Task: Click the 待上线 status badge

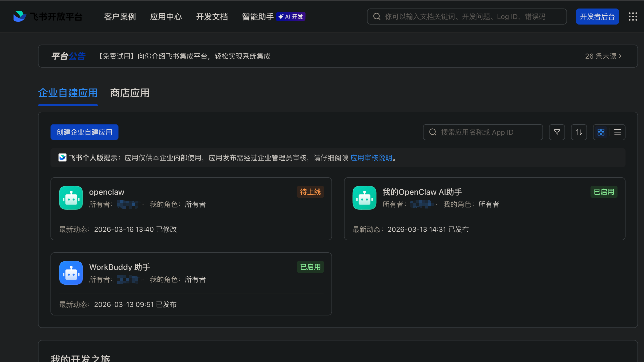Action: click(310, 192)
